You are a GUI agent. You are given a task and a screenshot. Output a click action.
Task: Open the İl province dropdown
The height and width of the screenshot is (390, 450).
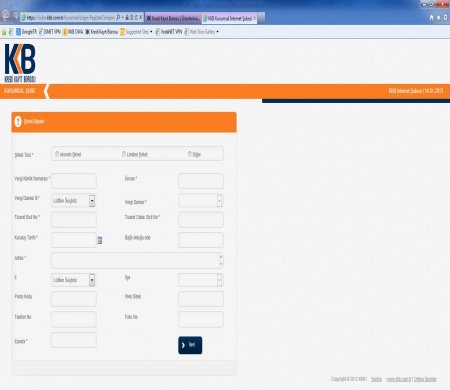[x=73, y=280]
